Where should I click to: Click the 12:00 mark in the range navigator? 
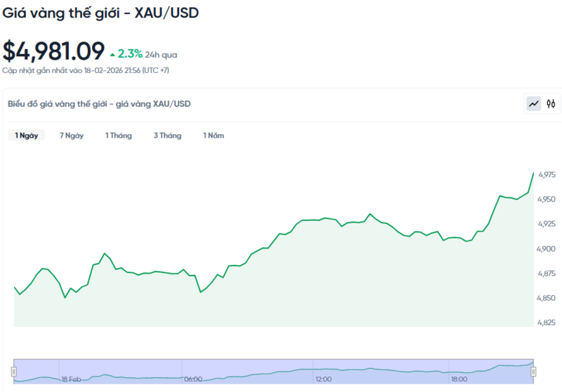[x=323, y=379]
